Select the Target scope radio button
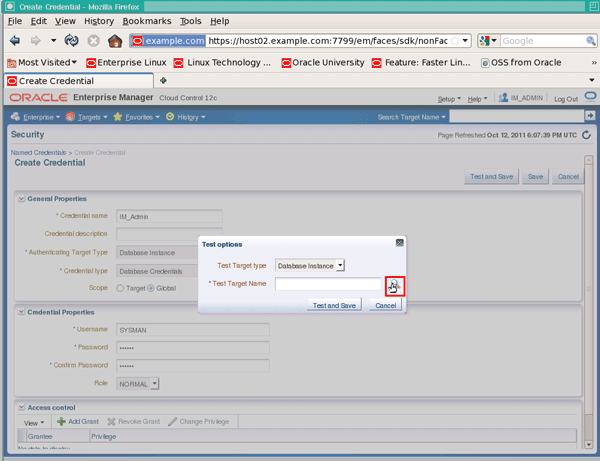This screenshot has width=600, height=461. [x=120, y=288]
